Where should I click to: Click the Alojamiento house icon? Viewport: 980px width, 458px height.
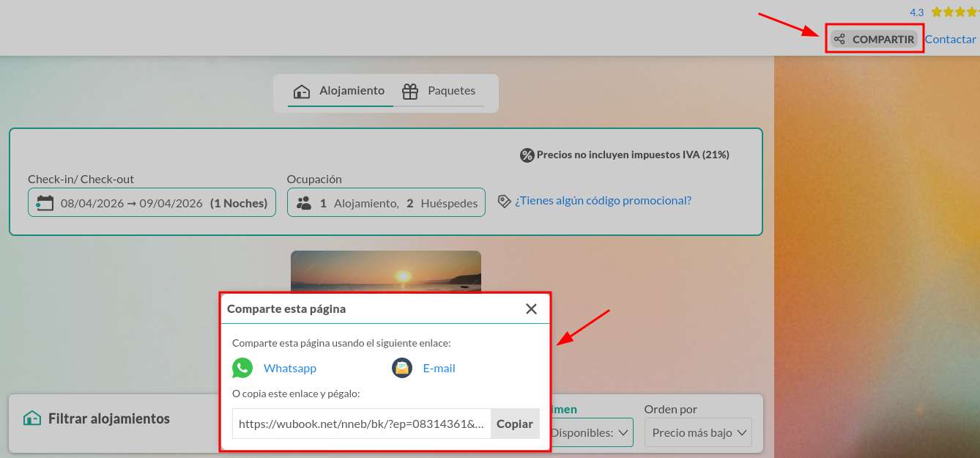(x=302, y=92)
